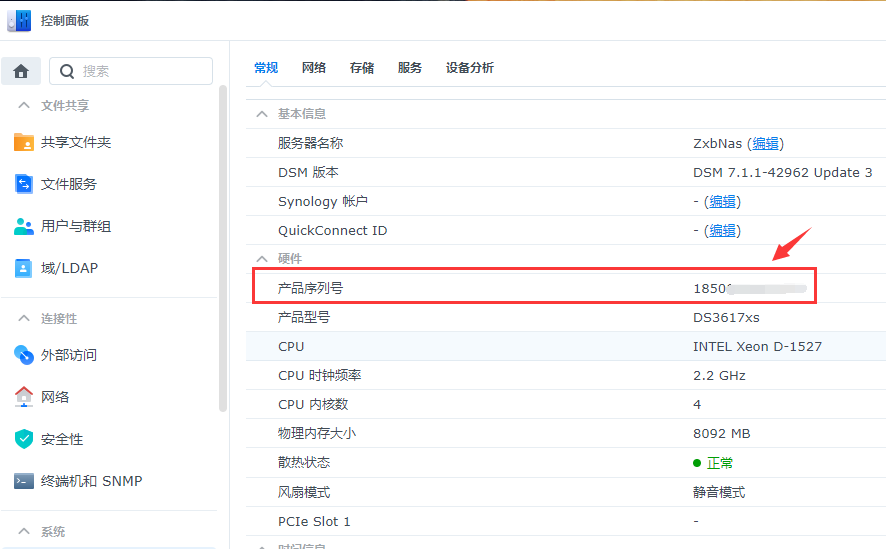
Task: Collapse the 基本信息 section
Action: [262, 114]
